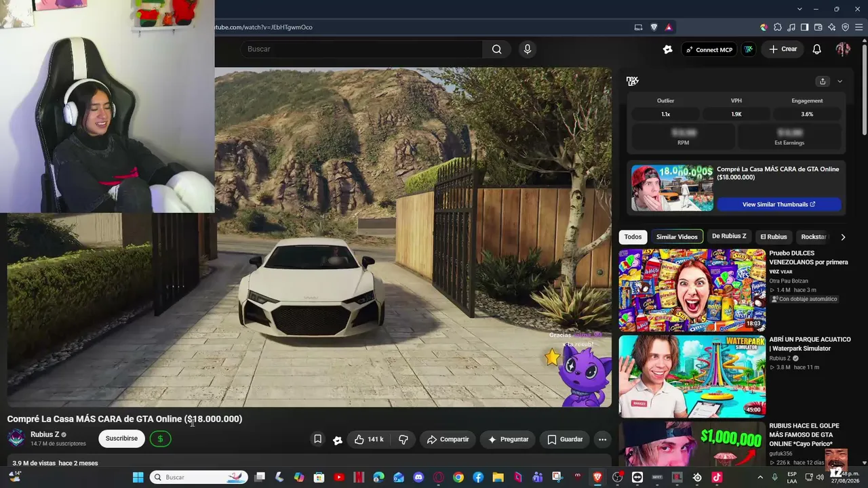Screen dimensions: 868x488
Task: Like the video with thumbs-up 141 k
Action: point(369,439)
